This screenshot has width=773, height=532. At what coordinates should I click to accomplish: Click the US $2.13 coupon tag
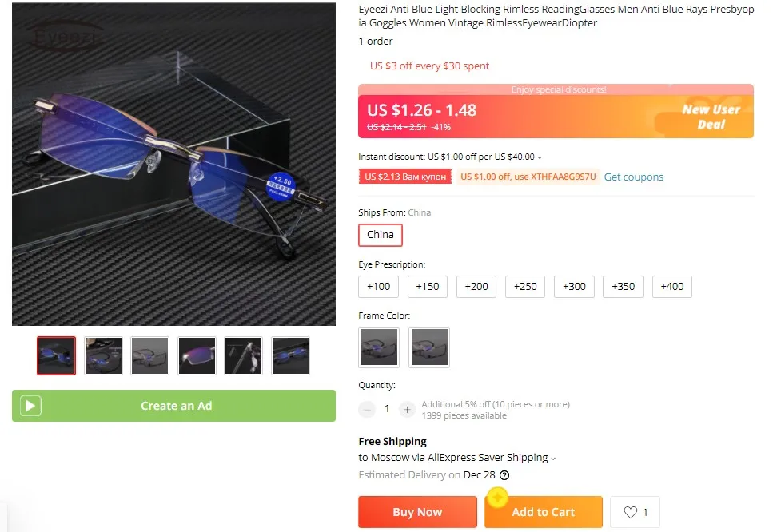coord(405,177)
